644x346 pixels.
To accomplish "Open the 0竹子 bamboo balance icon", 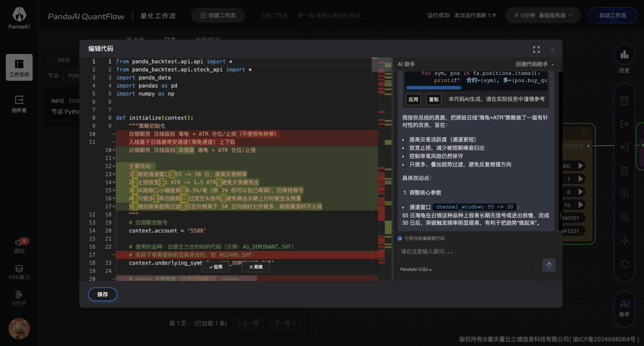I will pos(19,298).
